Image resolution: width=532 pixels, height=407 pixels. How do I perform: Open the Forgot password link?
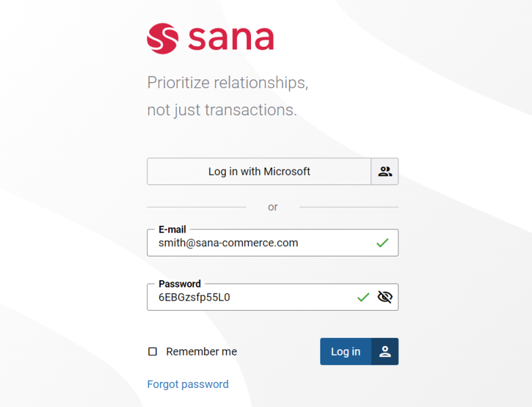188,385
